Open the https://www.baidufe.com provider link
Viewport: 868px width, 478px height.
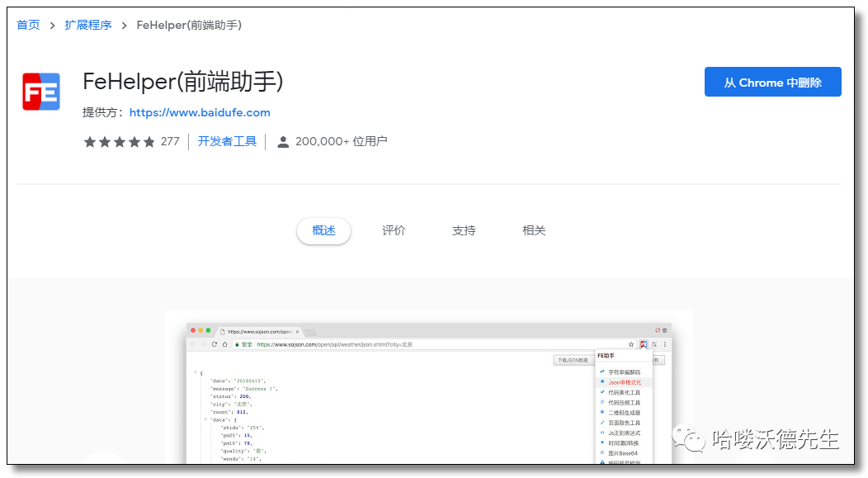[x=200, y=112]
